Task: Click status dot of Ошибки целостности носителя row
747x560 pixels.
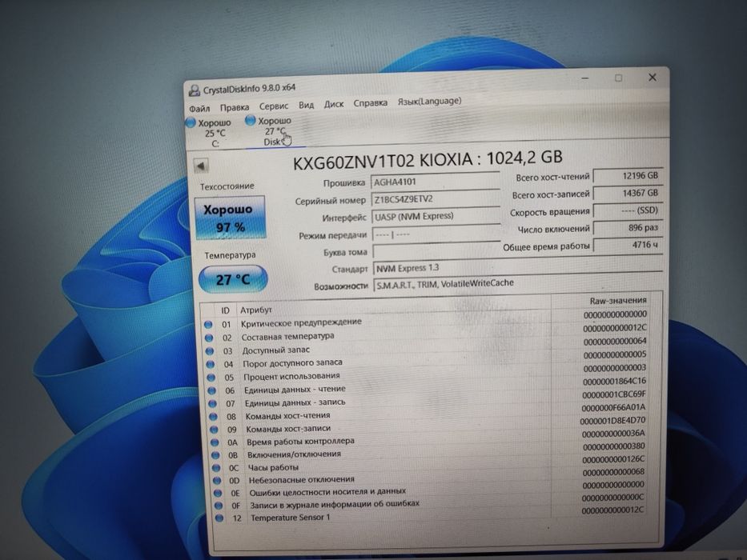Action: click(x=218, y=494)
